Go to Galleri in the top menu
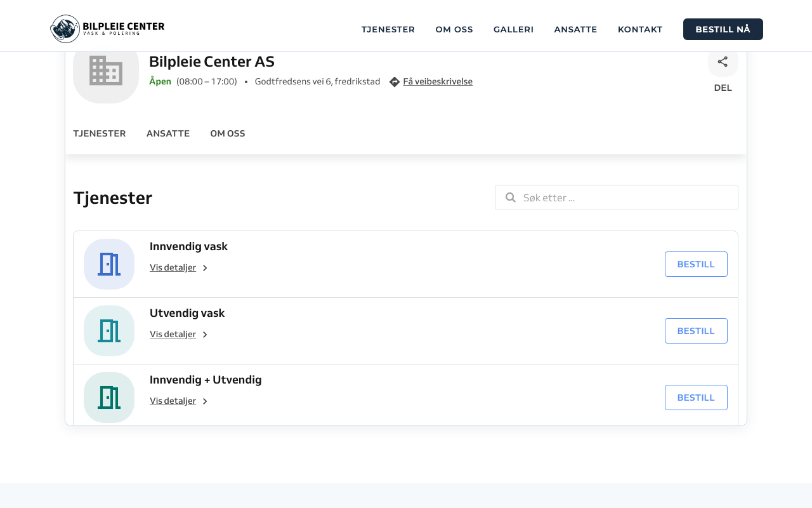The width and height of the screenshot is (812, 508). 513,29
